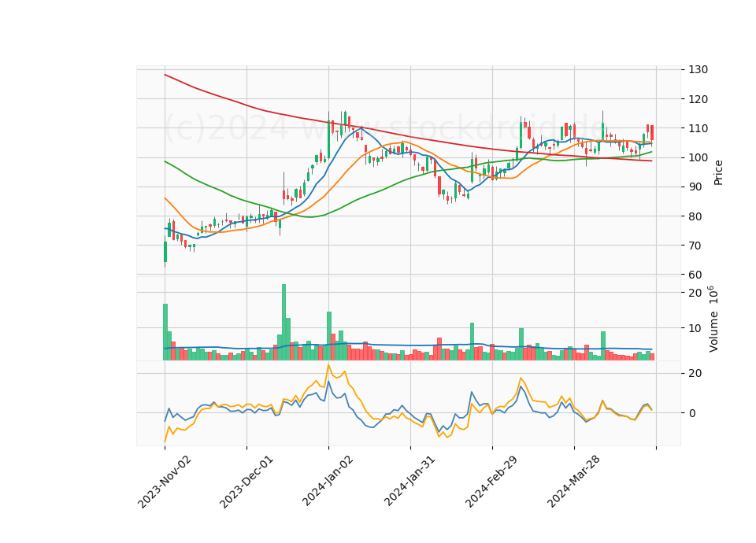Click the 2023-Nov-02 date label
Viewport: 756px width, 543px height.
[x=165, y=482]
